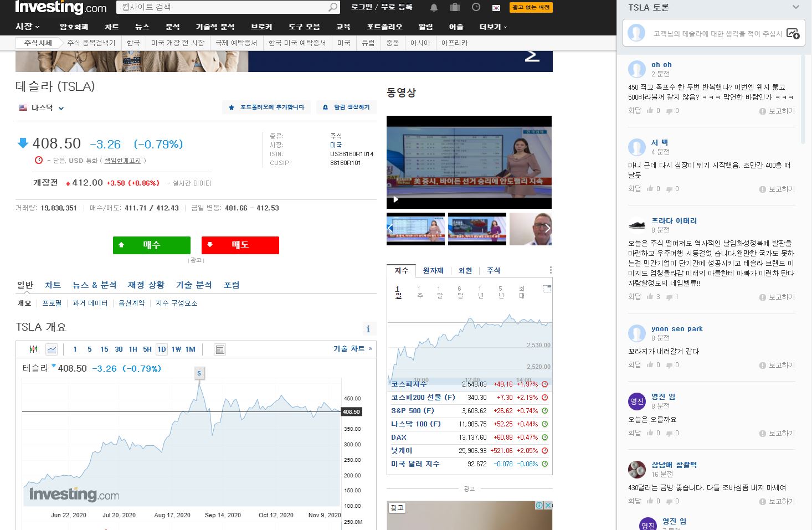
Task: Set chart interval to 5H
Action: tap(147, 349)
